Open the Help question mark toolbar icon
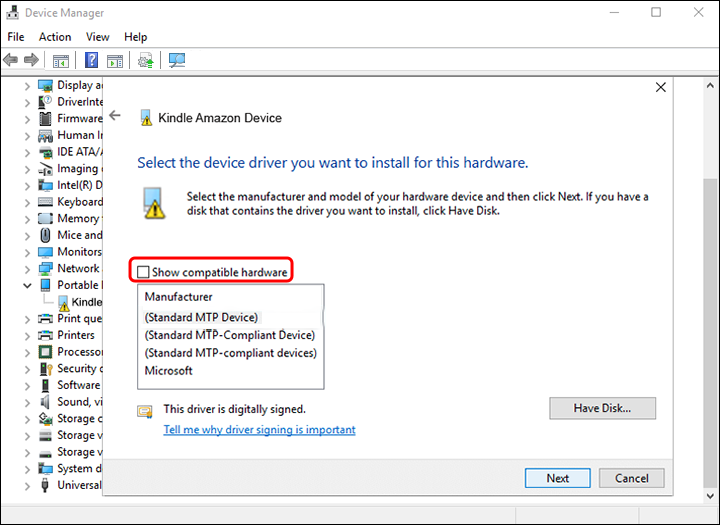The height and width of the screenshot is (525, 720). pyautogui.click(x=91, y=60)
